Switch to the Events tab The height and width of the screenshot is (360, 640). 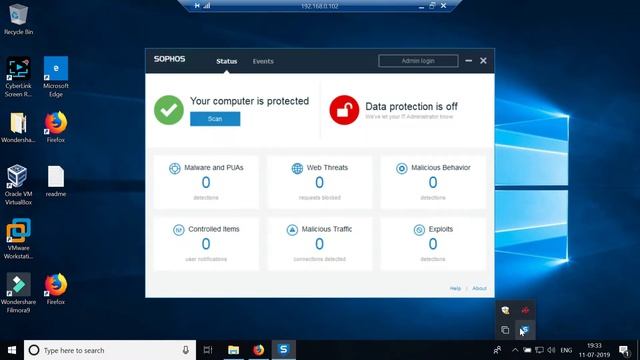pos(263,61)
